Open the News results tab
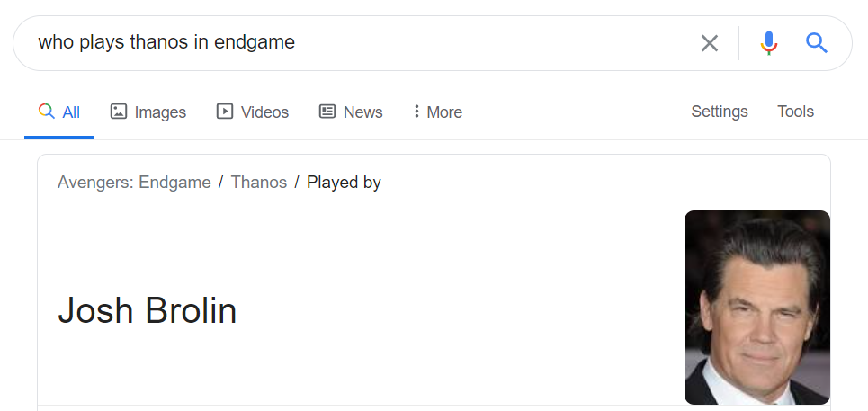This screenshot has width=868, height=411. pyautogui.click(x=351, y=112)
